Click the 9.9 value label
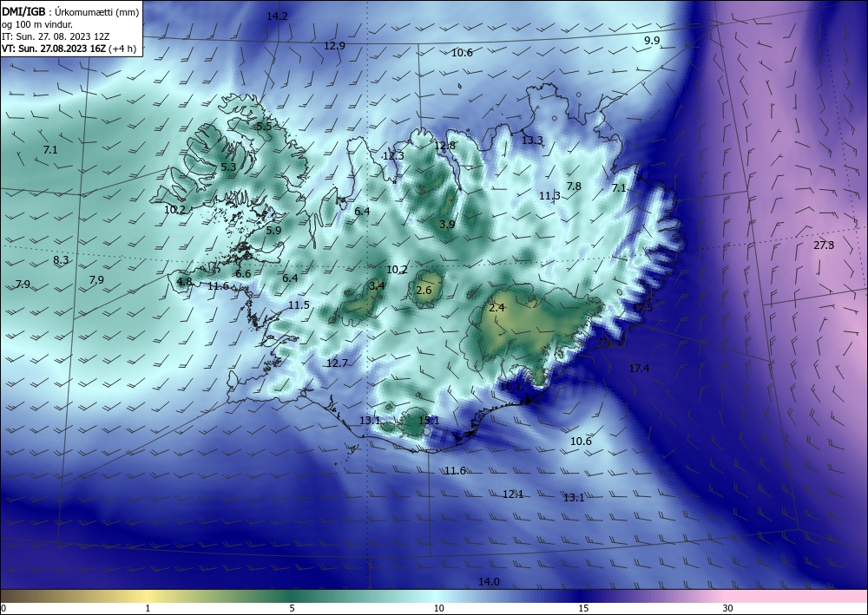Screen dimensions: 868x615 pos(652,41)
